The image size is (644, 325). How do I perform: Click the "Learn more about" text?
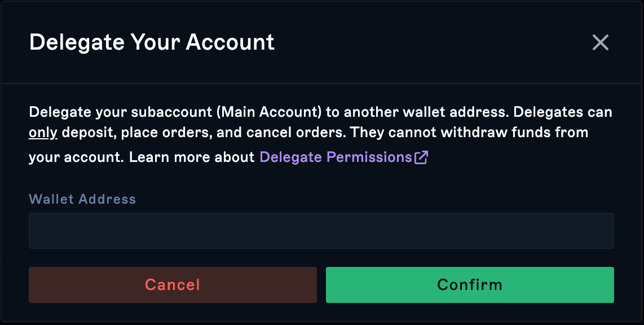click(x=192, y=157)
